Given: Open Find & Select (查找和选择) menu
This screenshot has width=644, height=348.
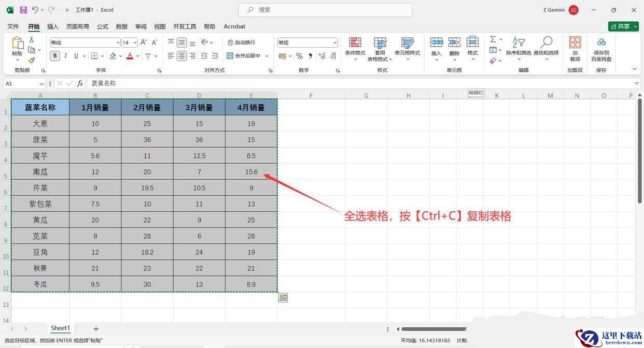Looking at the screenshot, I should (546, 49).
